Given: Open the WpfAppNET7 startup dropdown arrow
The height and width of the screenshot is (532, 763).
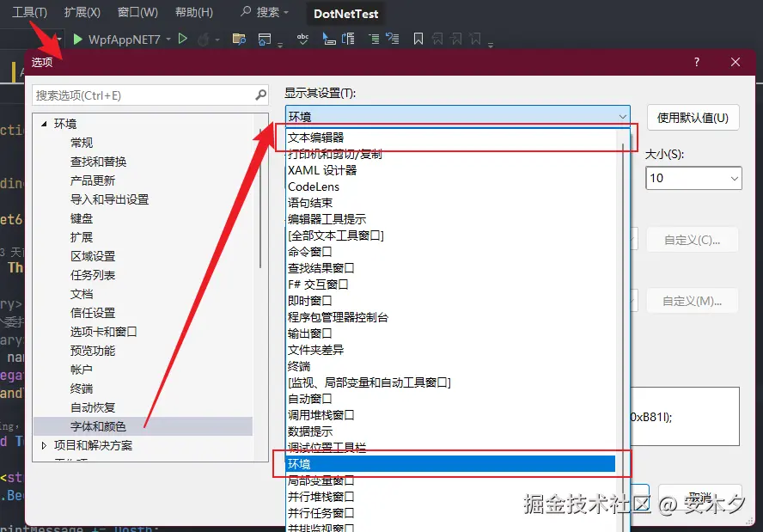Looking at the screenshot, I should (168, 40).
